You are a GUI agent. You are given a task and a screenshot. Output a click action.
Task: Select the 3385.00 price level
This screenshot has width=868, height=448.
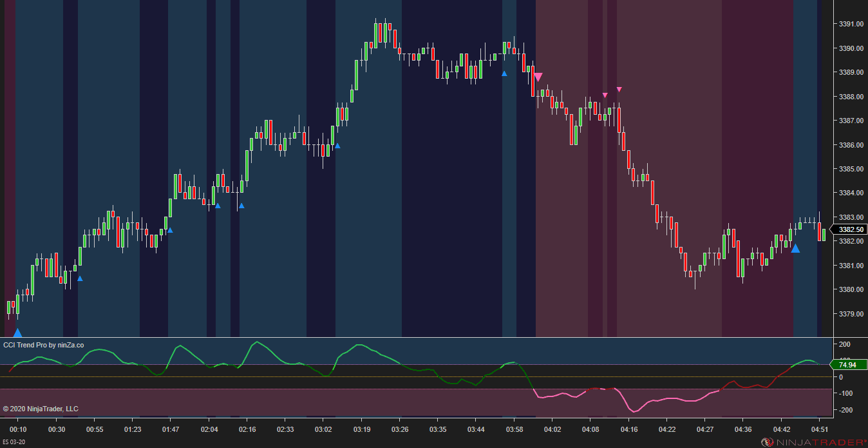[851, 169]
